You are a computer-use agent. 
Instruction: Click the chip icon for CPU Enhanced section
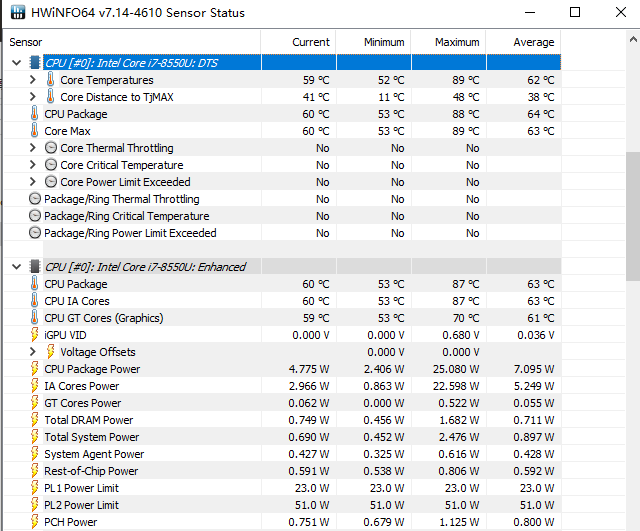(35, 267)
